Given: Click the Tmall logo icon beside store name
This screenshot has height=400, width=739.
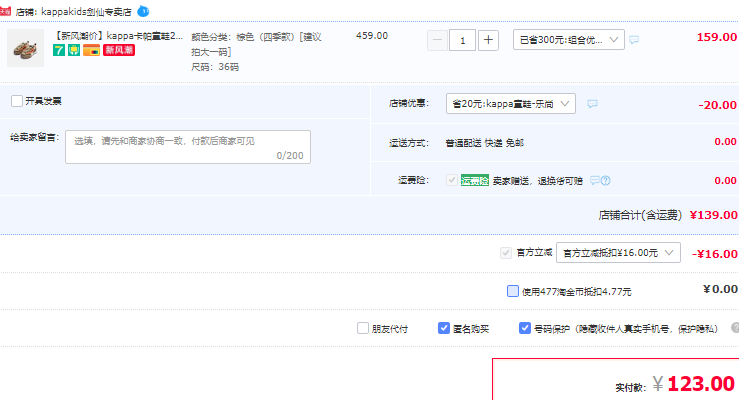Looking at the screenshot, I should [5, 11].
